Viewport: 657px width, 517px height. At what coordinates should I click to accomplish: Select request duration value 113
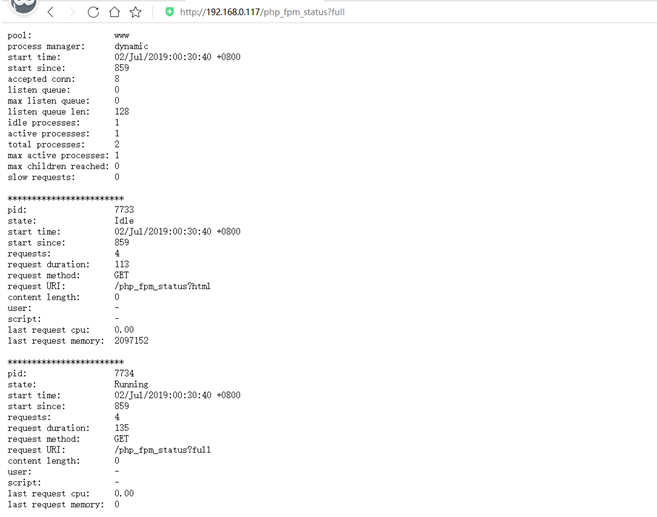point(122,264)
